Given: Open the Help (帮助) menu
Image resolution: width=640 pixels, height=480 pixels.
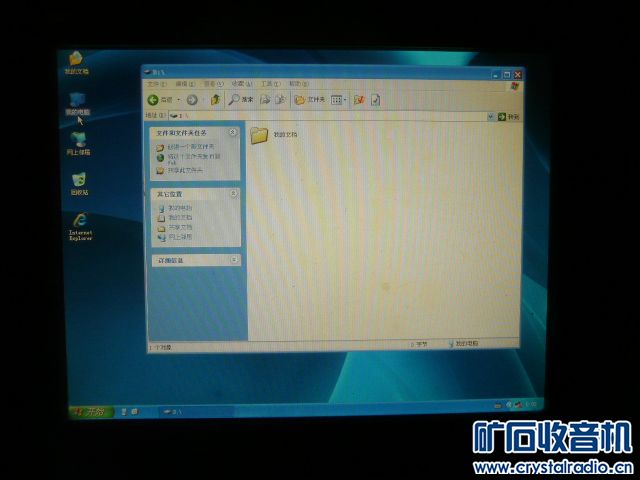Looking at the screenshot, I should click(299, 84).
